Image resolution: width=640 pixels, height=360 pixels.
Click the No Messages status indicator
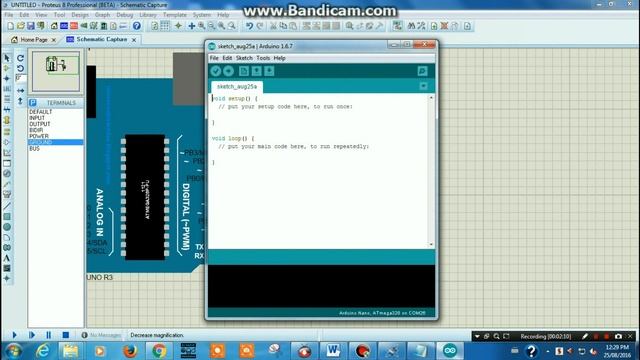[101, 335]
